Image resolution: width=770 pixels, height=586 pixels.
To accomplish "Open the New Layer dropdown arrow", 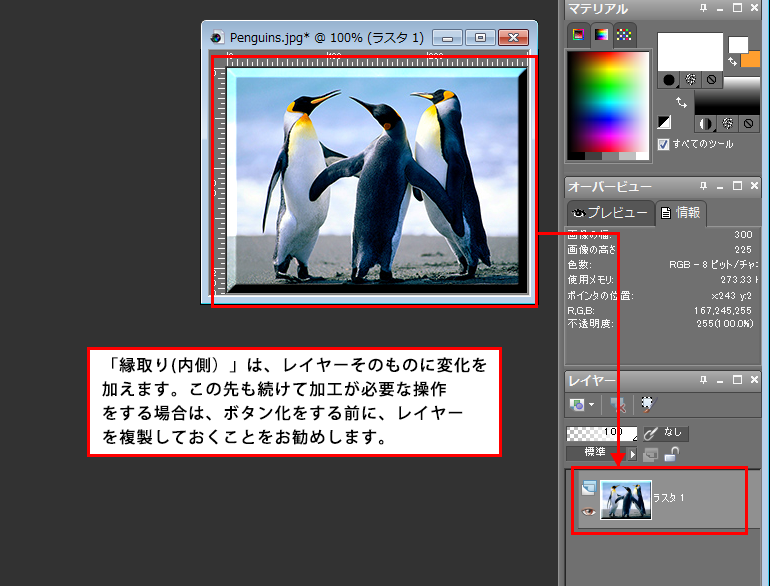I will 591,405.
